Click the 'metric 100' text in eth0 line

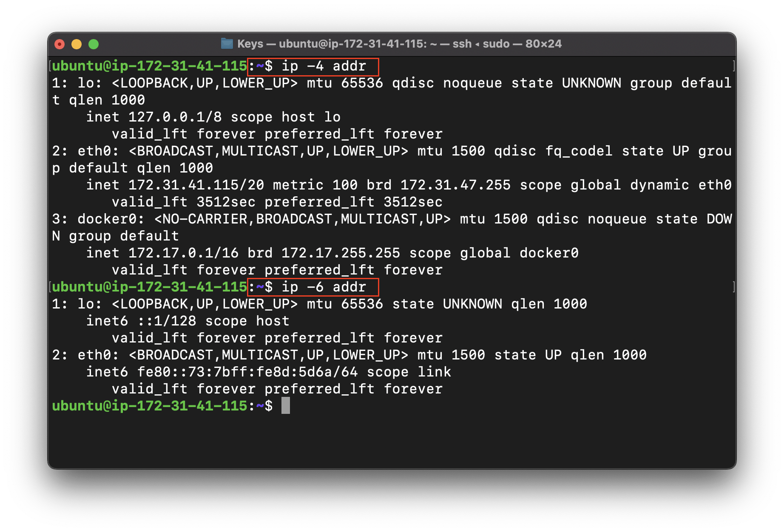pyautogui.click(x=315, y=185)
